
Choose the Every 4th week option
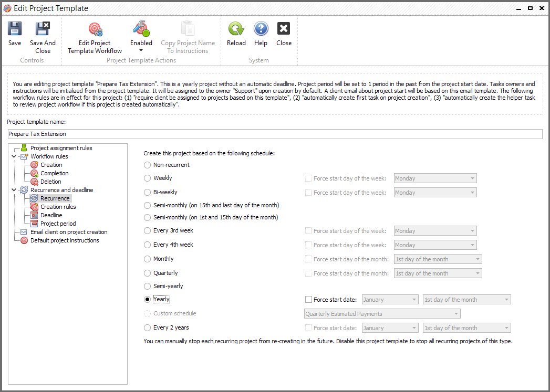point(147,245)
